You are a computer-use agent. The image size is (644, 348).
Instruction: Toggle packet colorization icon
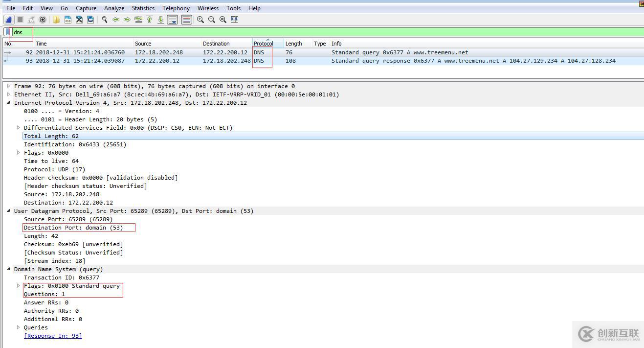186,20
